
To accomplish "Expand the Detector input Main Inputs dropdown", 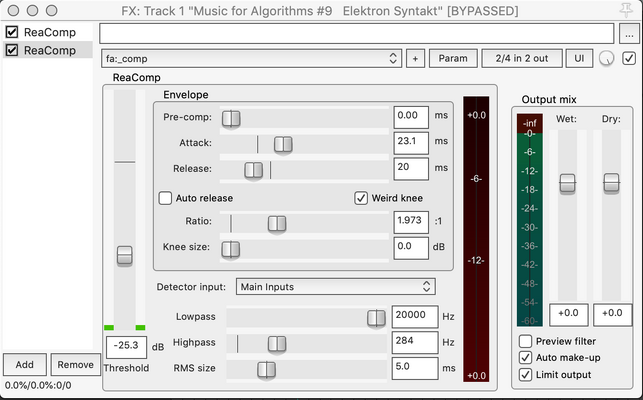I will (335, 287).
